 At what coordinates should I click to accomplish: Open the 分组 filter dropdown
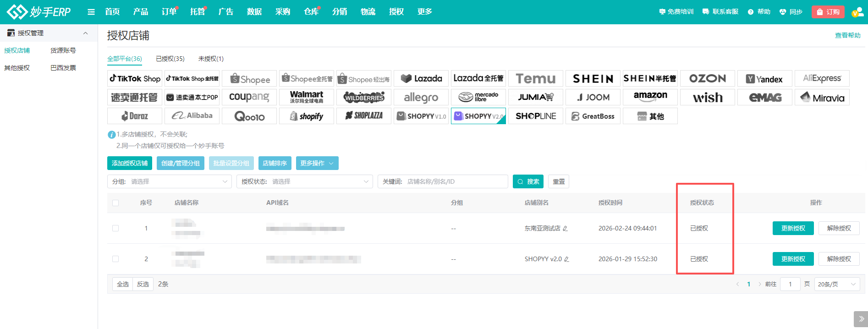pos(170,181)
